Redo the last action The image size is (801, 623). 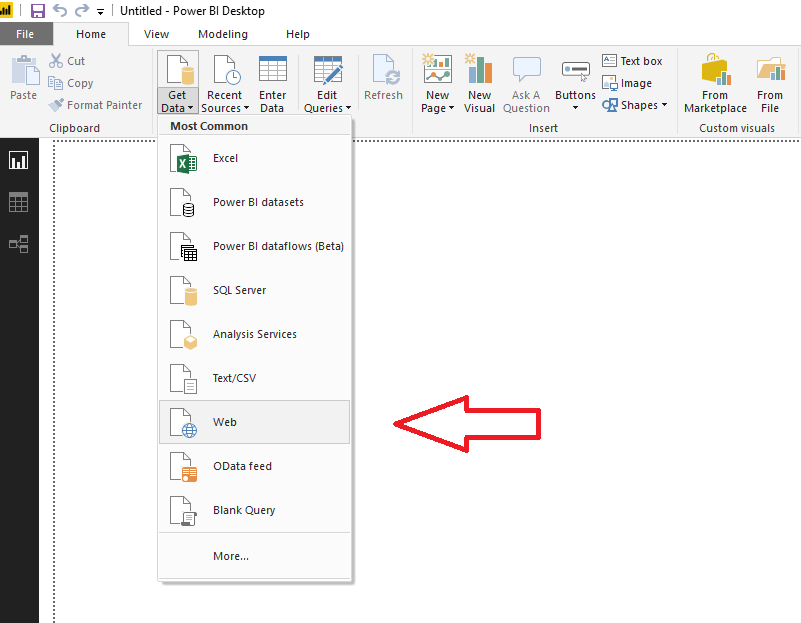(x=82, y=10)
